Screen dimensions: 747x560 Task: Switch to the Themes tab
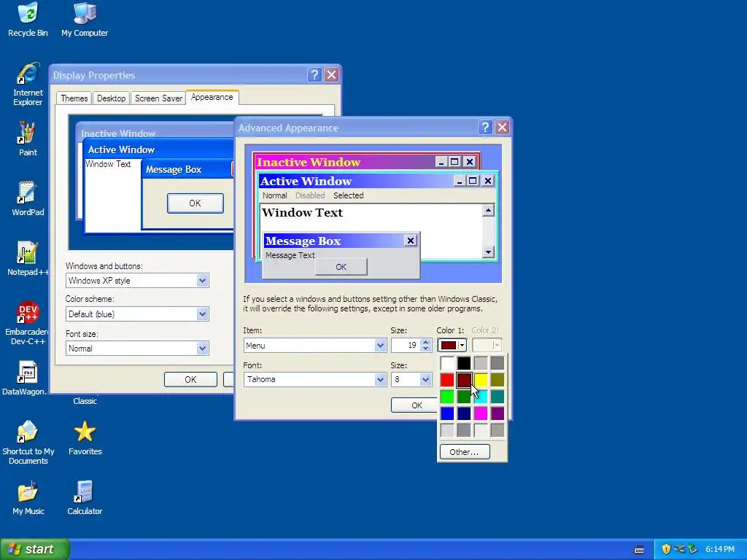(x=74, y=98)
